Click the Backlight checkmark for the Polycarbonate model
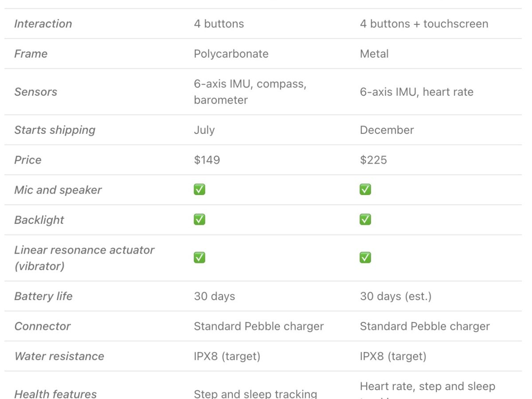 199,220
